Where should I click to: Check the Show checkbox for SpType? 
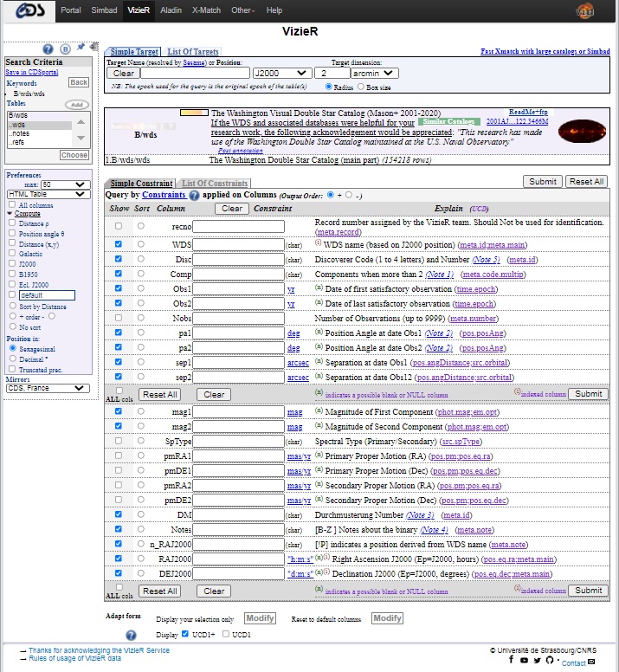119,441
